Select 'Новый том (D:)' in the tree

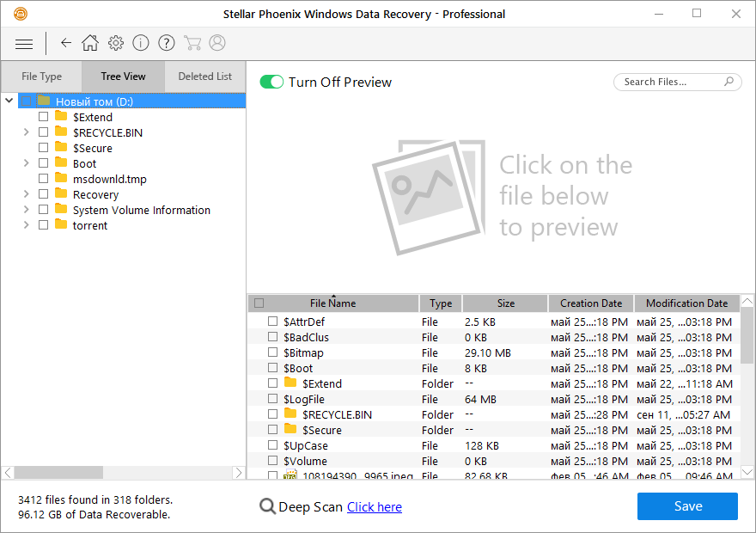[x=94, y=101]
